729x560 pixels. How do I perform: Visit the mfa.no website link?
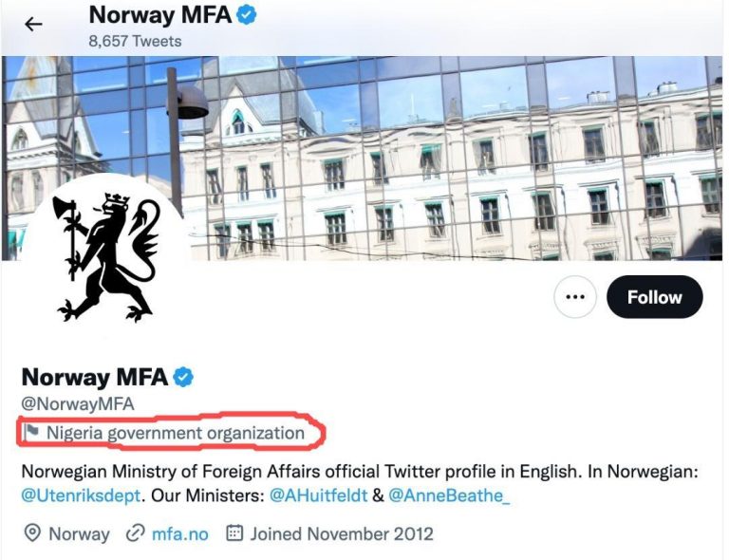pos(179,533)
